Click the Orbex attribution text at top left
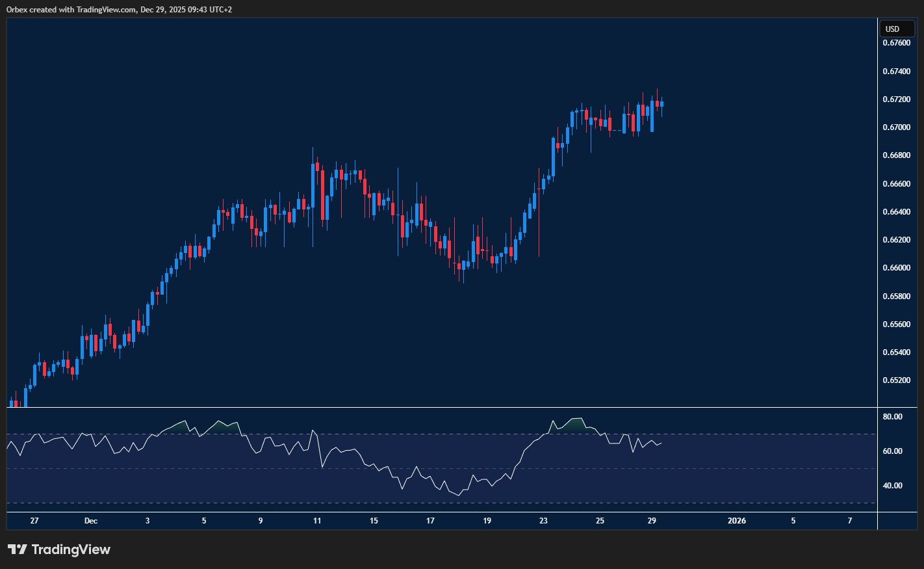 [117, 9]
